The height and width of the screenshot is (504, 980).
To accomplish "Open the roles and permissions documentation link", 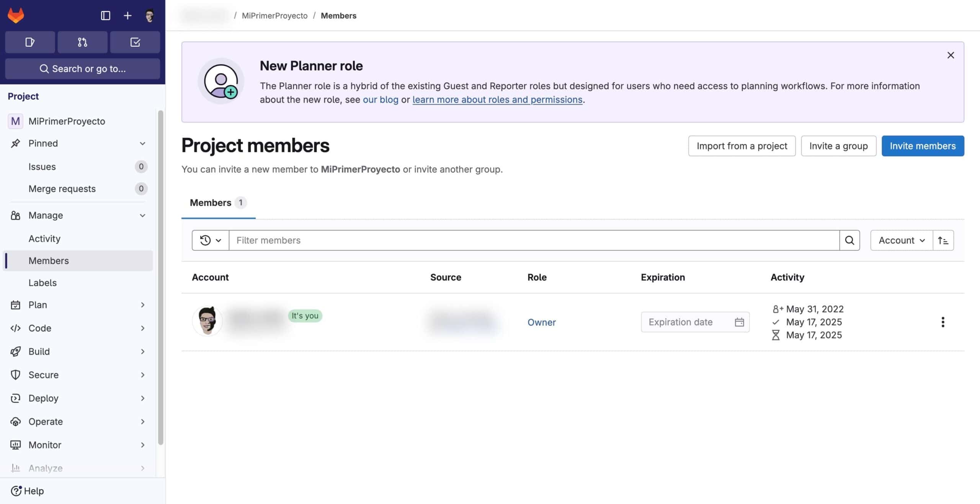I will tap(497, 100).
